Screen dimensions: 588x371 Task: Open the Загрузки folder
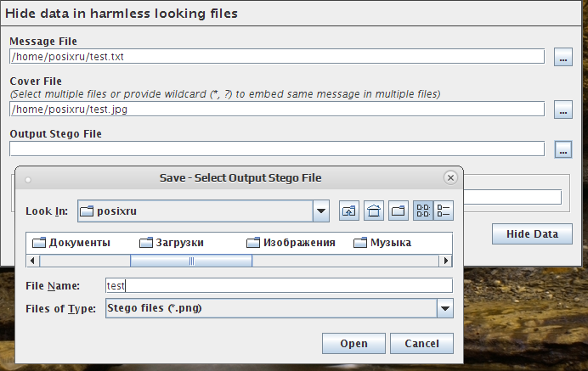point(172,243)
